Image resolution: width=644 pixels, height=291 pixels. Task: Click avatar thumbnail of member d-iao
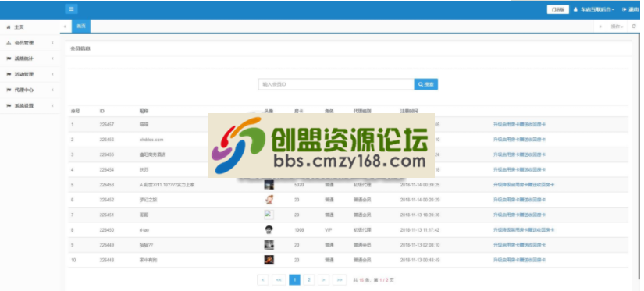pyautogui.click(x=269, y=230)
